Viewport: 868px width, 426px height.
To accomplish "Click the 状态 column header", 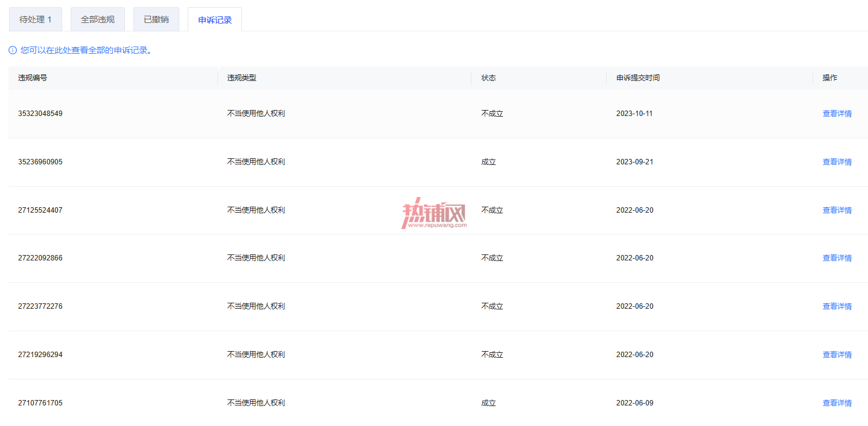I will [x=488, y=78].
